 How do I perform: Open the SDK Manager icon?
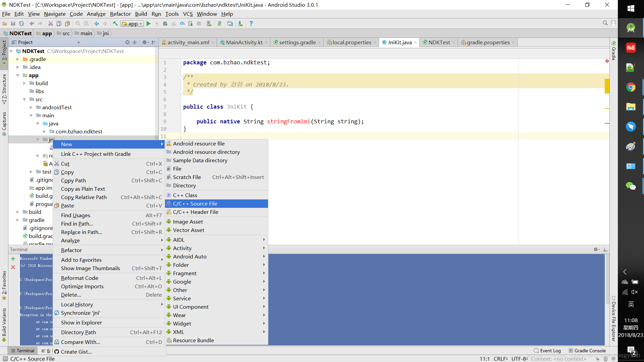tap(240, 24)
